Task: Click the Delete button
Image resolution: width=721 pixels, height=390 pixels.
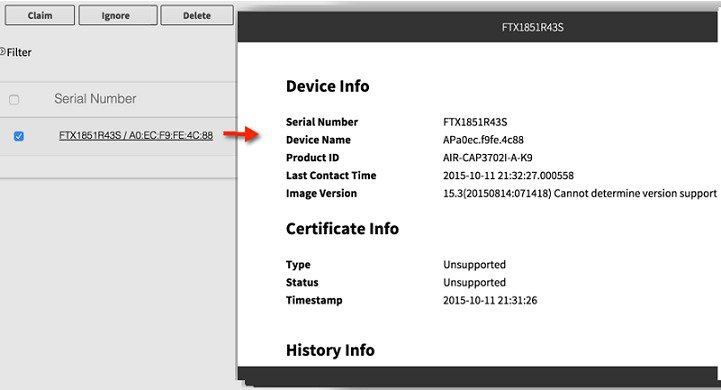Action: click(197, 15)
